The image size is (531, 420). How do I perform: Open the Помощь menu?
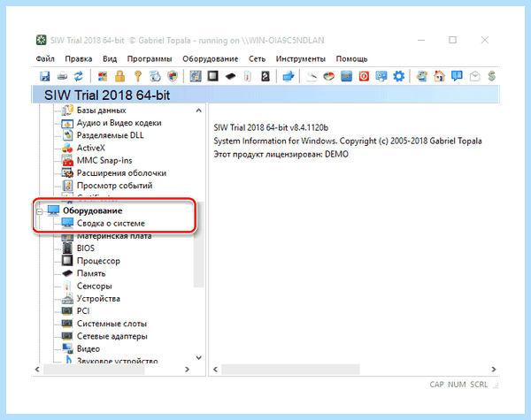point(351,59)
